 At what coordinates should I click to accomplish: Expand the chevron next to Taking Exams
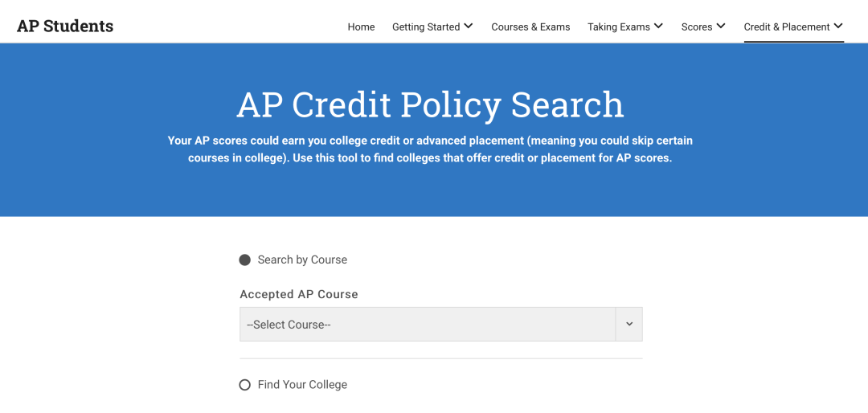(x=658, y=26)
